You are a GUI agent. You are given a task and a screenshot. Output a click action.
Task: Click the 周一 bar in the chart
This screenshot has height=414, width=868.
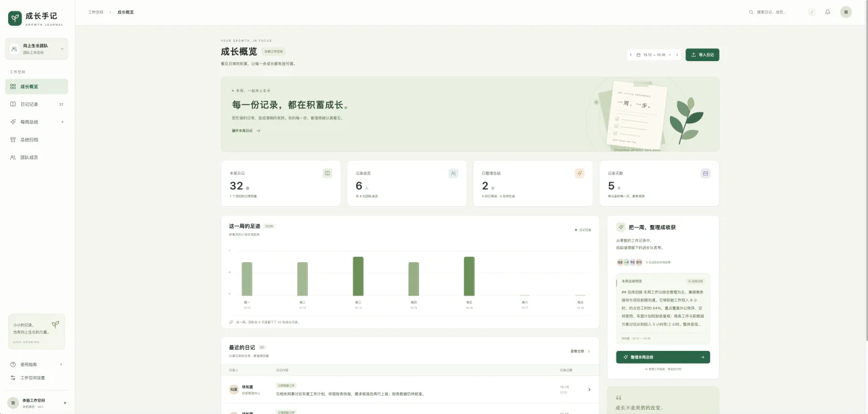247,278
